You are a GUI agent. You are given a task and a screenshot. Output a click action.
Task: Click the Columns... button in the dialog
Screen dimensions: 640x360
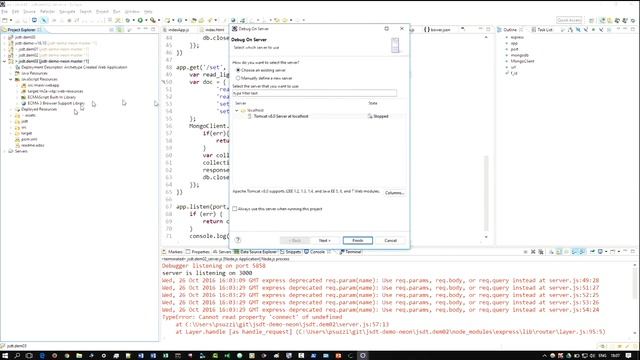tap(394, 193)
